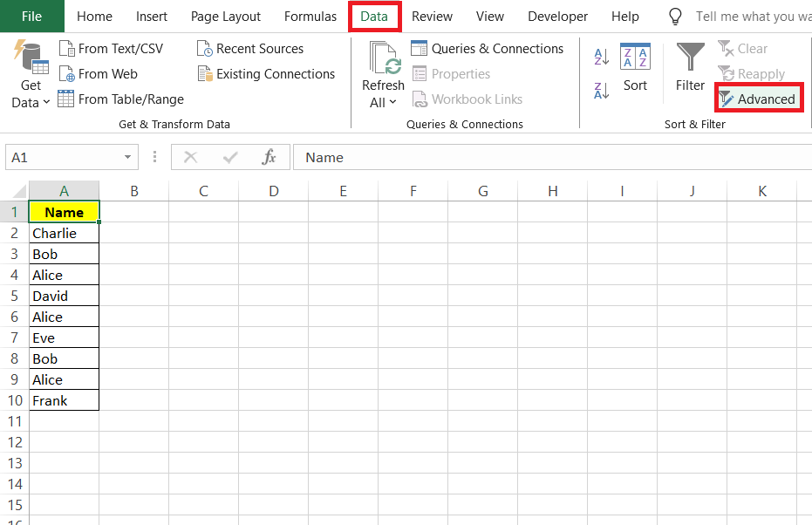Select cell A8 containing Bob

[x=65, y=358]
